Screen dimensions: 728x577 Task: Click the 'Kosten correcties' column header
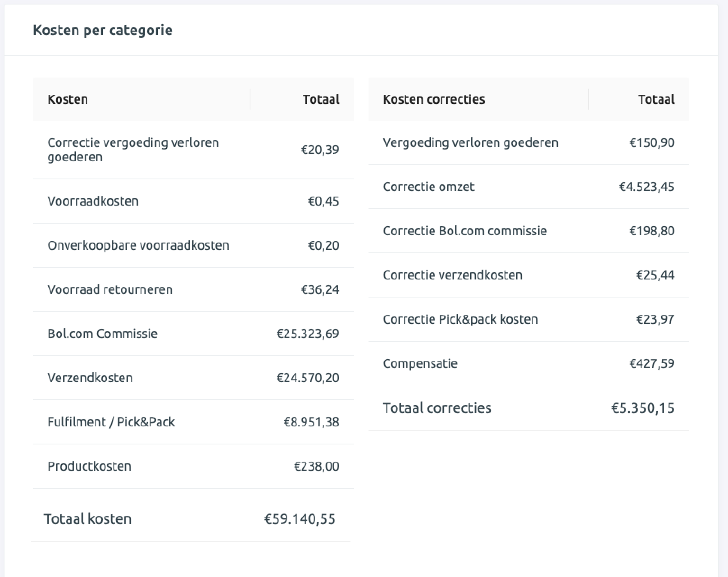[x=434, y=99]
